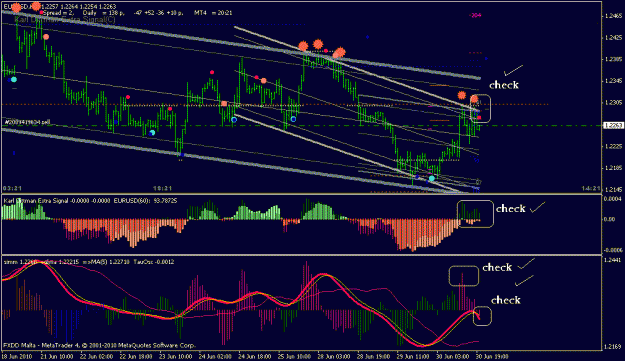This screenshot has height=361, width=625.
Task: Click the TauOsc -0.0012 indicator label
Action: tap(153, 262)
